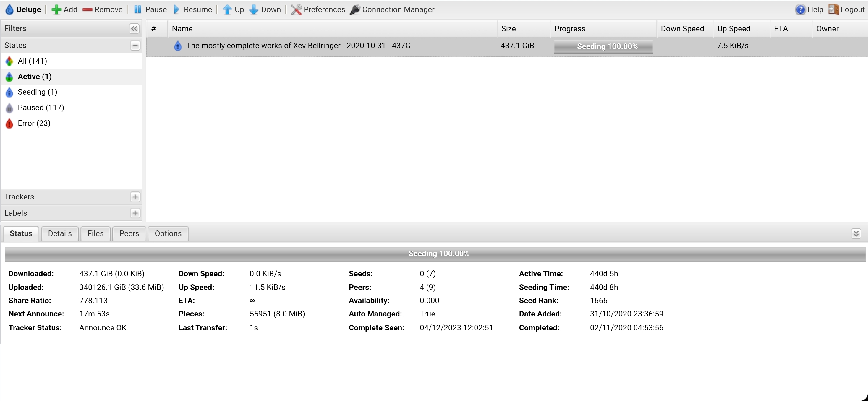Sort by the Down Speed column header
The image size is (868, 401).
(x=685, y=29)
